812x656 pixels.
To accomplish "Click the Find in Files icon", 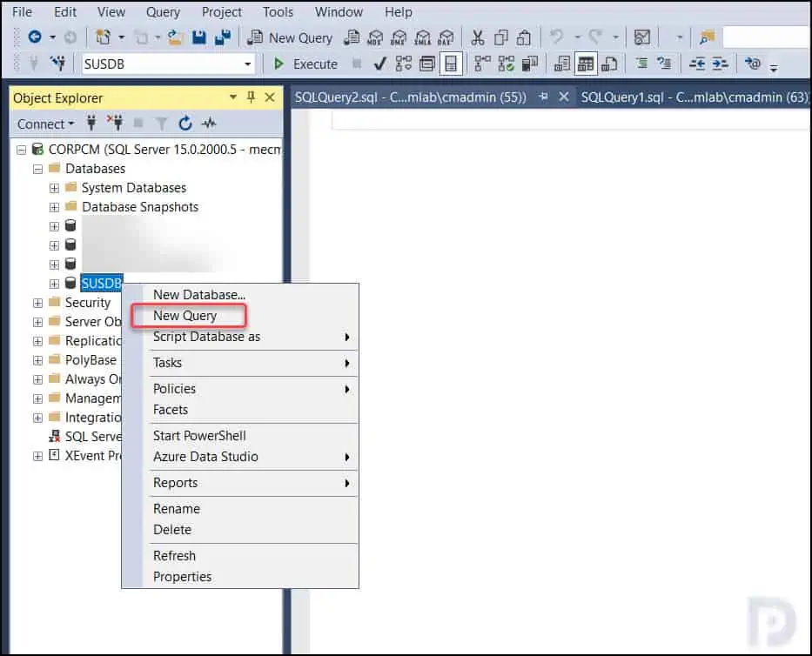I will (x=707, y=37).
